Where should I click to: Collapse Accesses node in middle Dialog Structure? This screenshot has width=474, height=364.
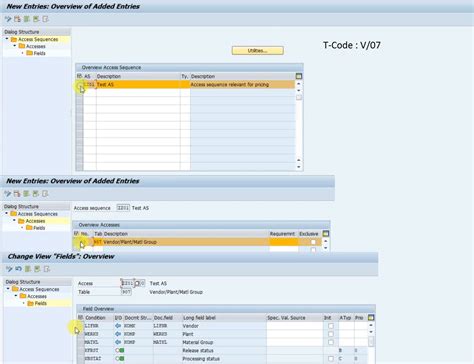pos(14,221)
